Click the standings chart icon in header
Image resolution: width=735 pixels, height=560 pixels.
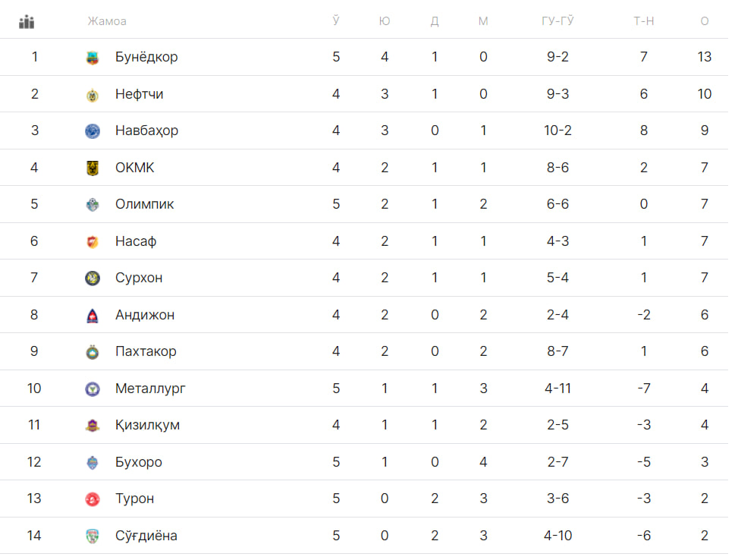point(27,21)
